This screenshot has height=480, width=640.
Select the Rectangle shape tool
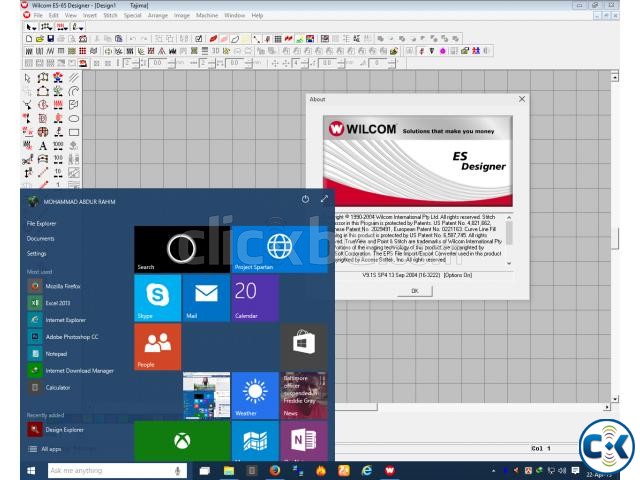coord(74,132)
